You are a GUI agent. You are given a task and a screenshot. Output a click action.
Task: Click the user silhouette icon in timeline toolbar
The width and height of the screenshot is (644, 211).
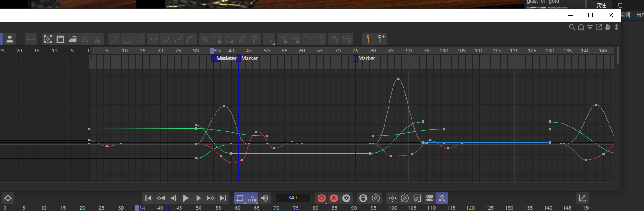click(9, 39)
